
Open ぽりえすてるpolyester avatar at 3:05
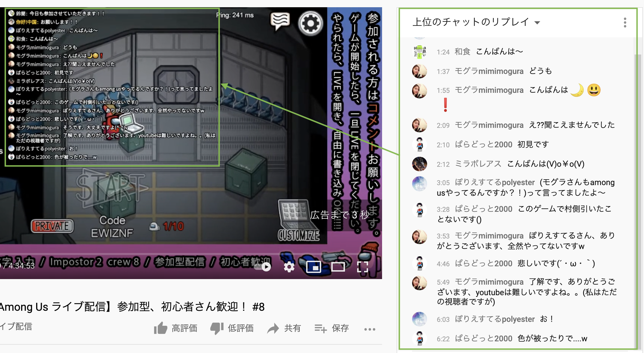(420, 184)
